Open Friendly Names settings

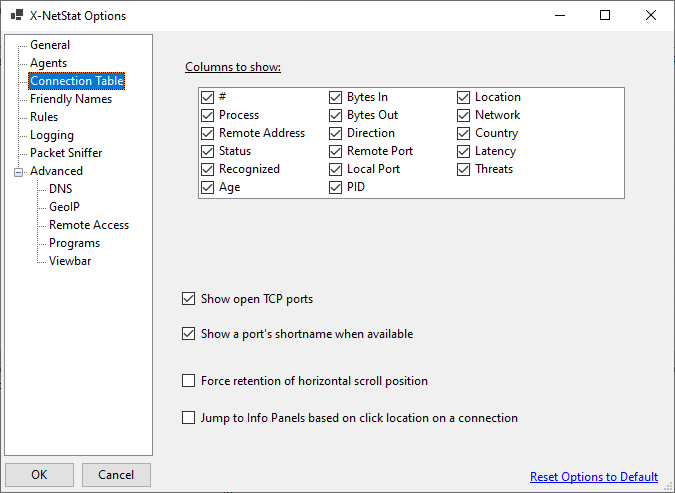pyautogui.click(x=71, y=99)
